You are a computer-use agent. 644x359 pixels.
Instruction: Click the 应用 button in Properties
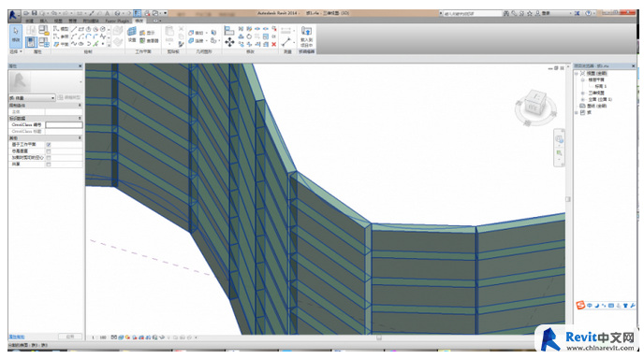pyautogui.click(x=70, y=337)
